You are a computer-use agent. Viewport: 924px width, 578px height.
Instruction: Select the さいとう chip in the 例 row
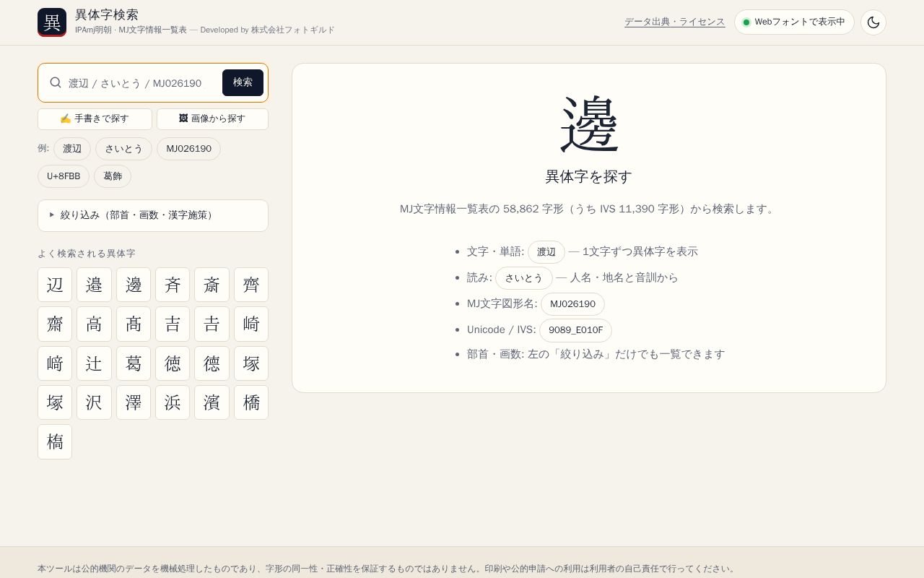pos(123,149)
